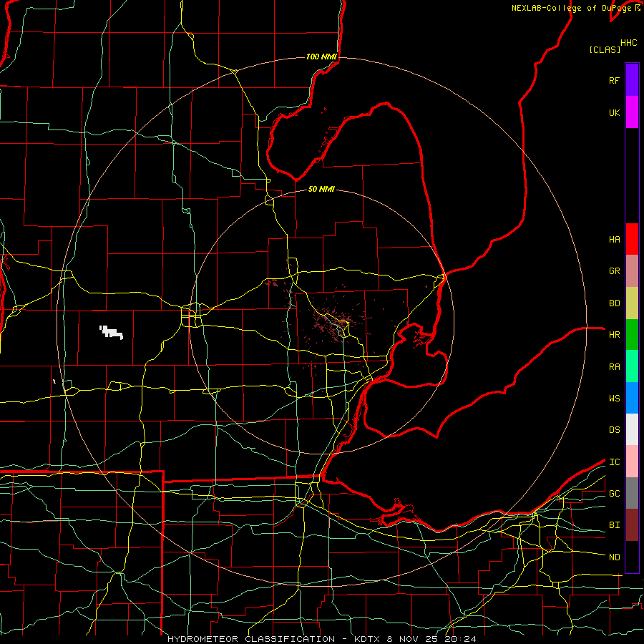
Task: Click the RF purple legend swatch
Action: pos(632,80)
